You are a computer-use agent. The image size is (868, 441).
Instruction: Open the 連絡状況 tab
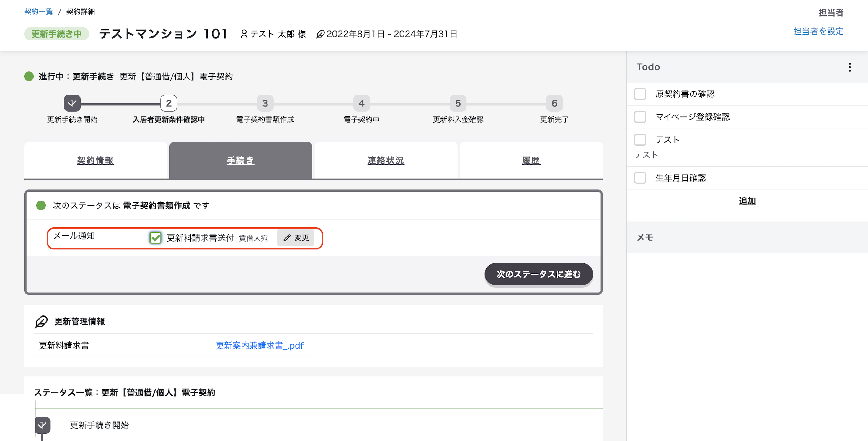(x=386, y=160)
